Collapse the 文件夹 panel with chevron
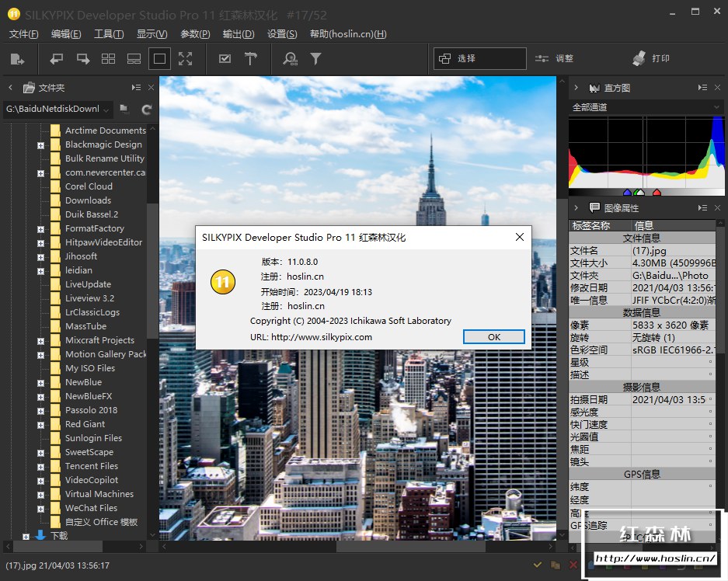 (x=11, y=87)
